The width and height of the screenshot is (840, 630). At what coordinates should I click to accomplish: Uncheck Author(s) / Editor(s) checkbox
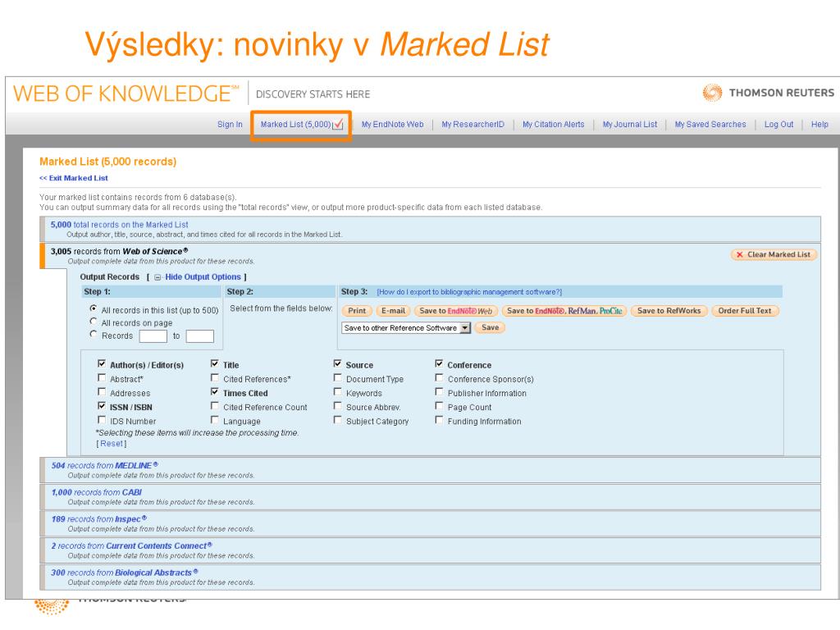tap(102, 363)
